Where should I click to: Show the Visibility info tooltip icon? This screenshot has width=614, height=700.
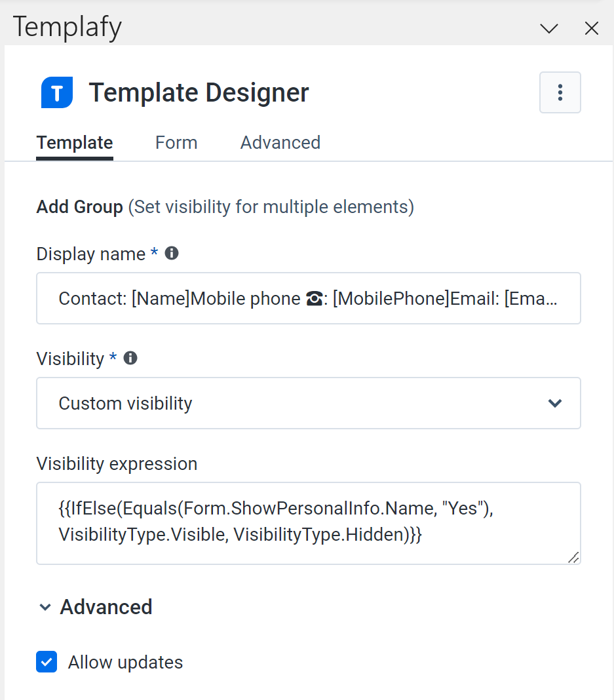[130, 358]
